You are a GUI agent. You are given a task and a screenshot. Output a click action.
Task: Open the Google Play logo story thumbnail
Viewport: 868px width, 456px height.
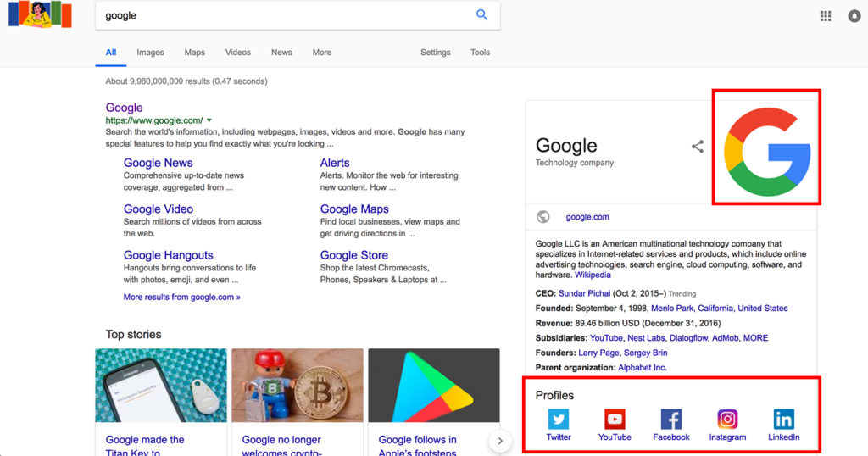[434, 385]
